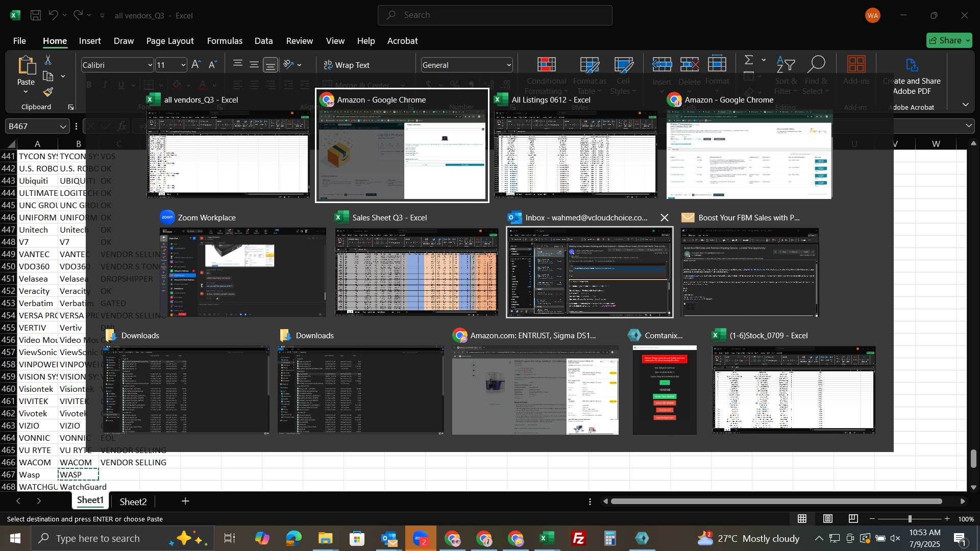Expand the formula bar chevron
980x551 pixels.
tap(969, 126)
